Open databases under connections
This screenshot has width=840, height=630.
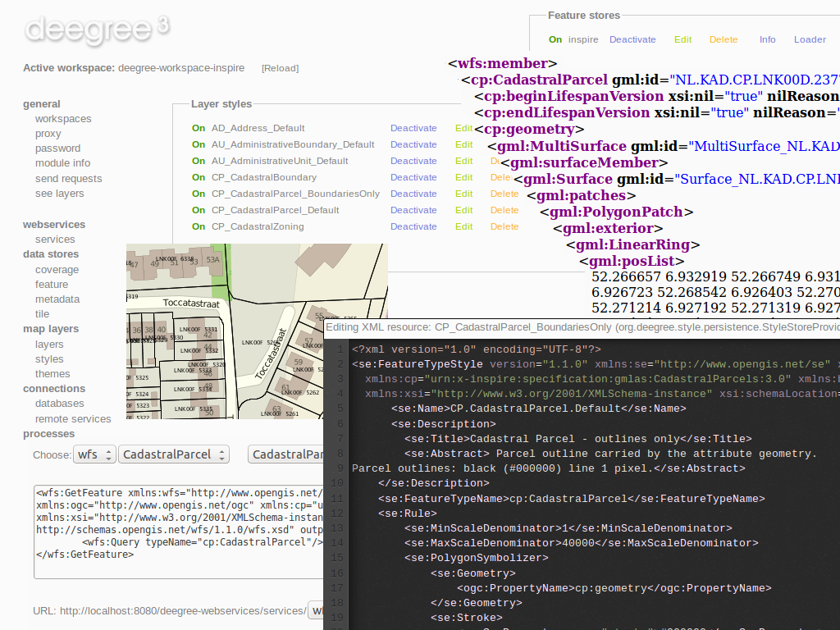pos(59,404)
